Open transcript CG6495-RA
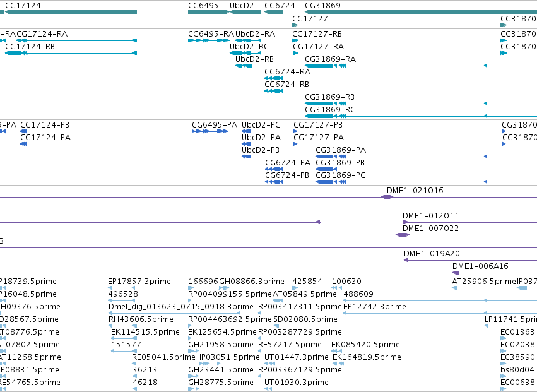This screenshot has width=537, height=392. click(211, 34)
